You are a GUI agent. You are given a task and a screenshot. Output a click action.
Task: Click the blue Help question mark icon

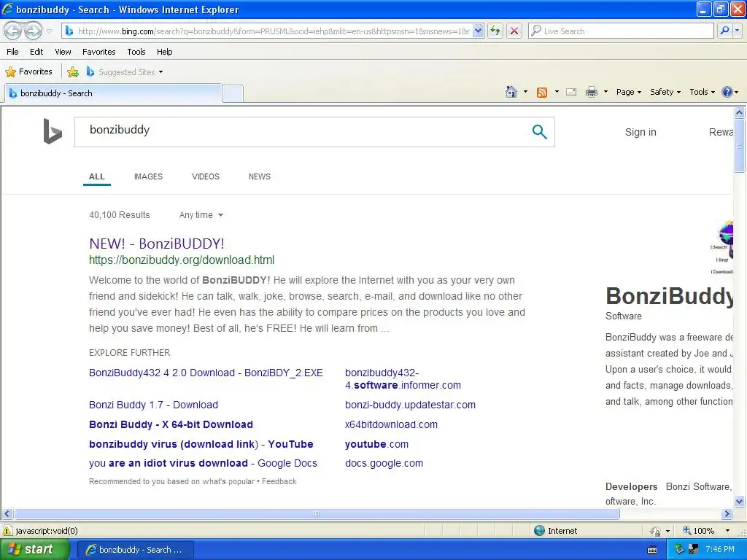pos(727,92)
